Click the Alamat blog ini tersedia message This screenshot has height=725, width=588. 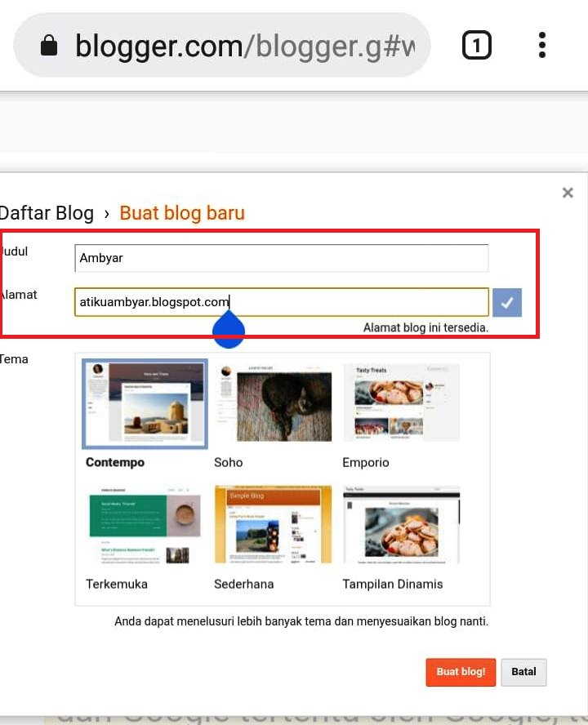click(x=425, y=327)
